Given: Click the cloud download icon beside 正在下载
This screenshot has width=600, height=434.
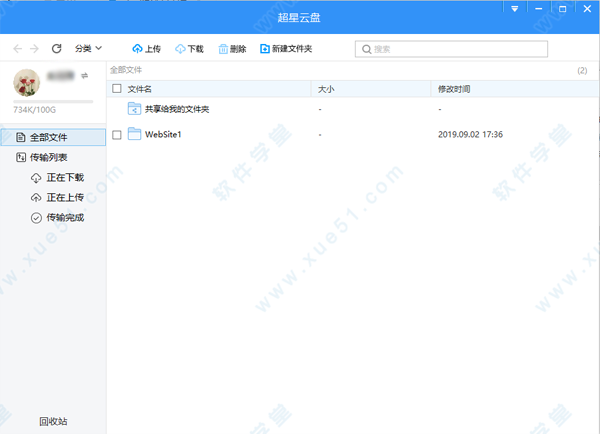Looking at the screenshot, I should (x=36, y=178).
